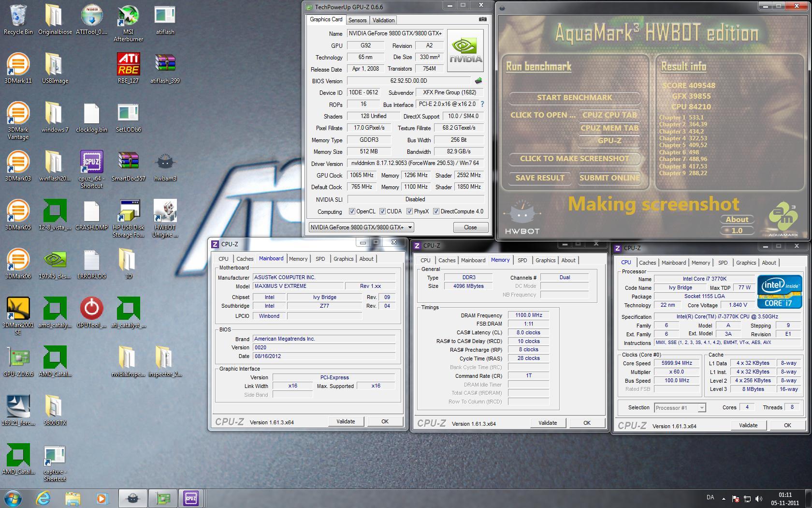Viewport: 812px width, 508px height.
Task: Open SmartDoc557 archive icon
Action: (128, 166)
